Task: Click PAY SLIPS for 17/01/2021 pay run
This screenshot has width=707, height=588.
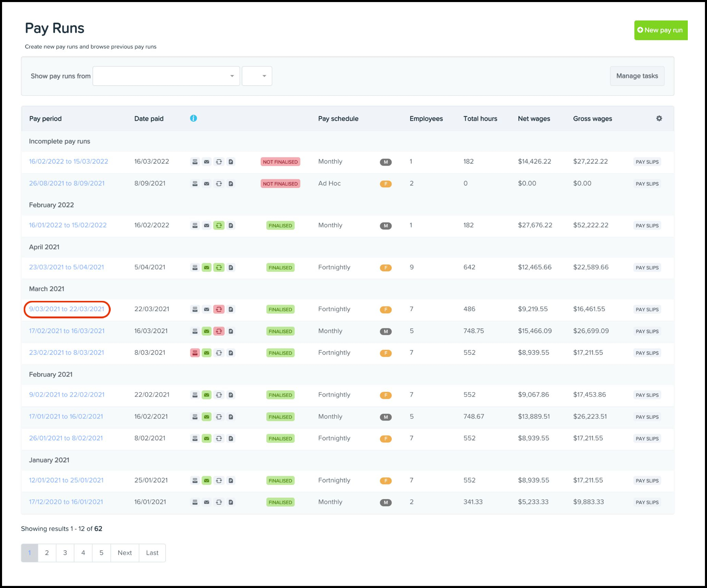Action: (x=647, y=417)
